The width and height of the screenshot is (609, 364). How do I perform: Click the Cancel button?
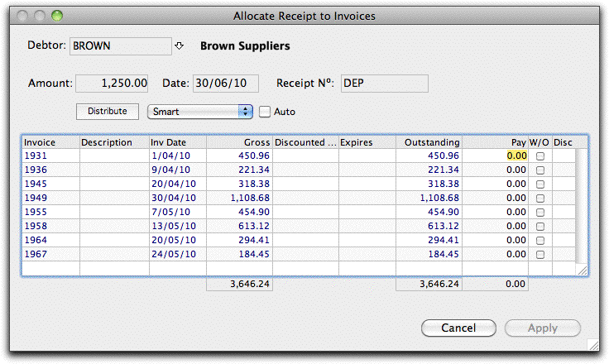(x=458, y=328)
